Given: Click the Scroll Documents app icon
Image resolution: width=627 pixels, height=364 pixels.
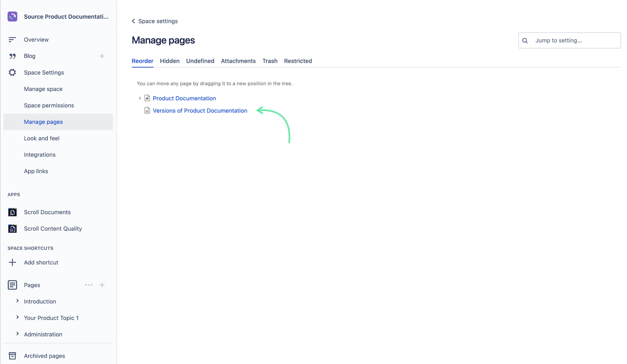Looking at the screenshot, I should click(12, 212).
